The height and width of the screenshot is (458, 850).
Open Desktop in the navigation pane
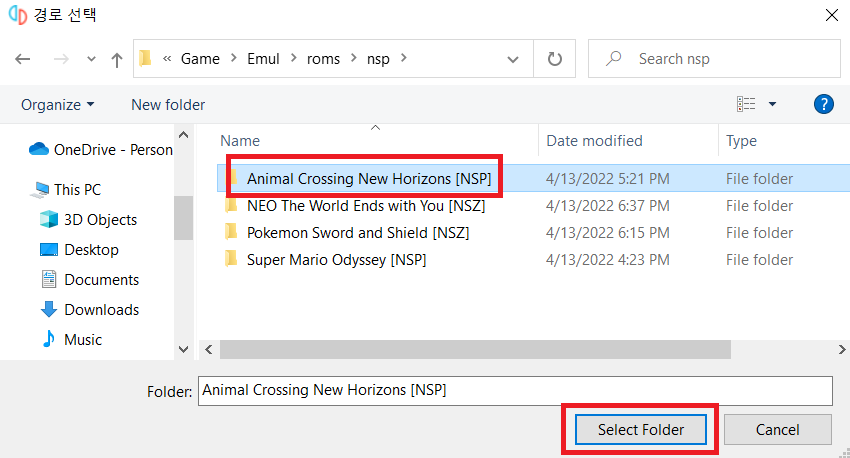pos(79,249)
